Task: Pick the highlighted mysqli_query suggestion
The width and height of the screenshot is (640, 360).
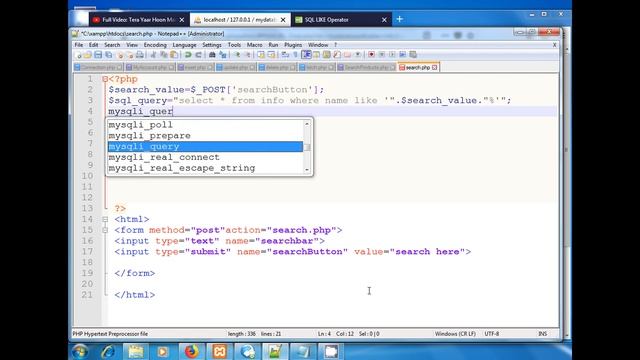Action: click(x=205, y=147)
